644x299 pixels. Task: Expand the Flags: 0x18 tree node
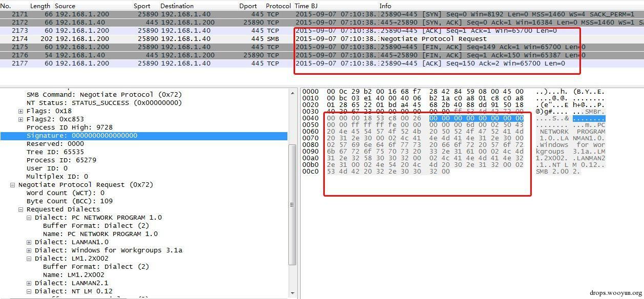coord(21,111)
